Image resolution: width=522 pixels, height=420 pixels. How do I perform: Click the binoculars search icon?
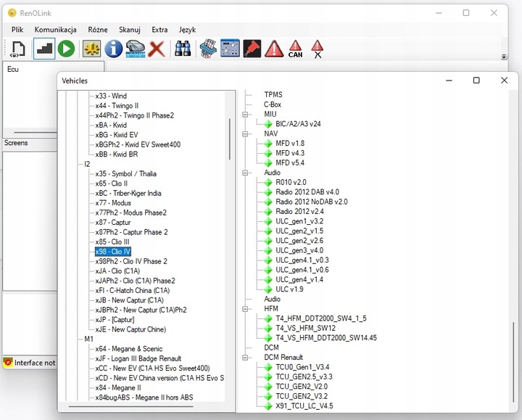tap(183, 49)
